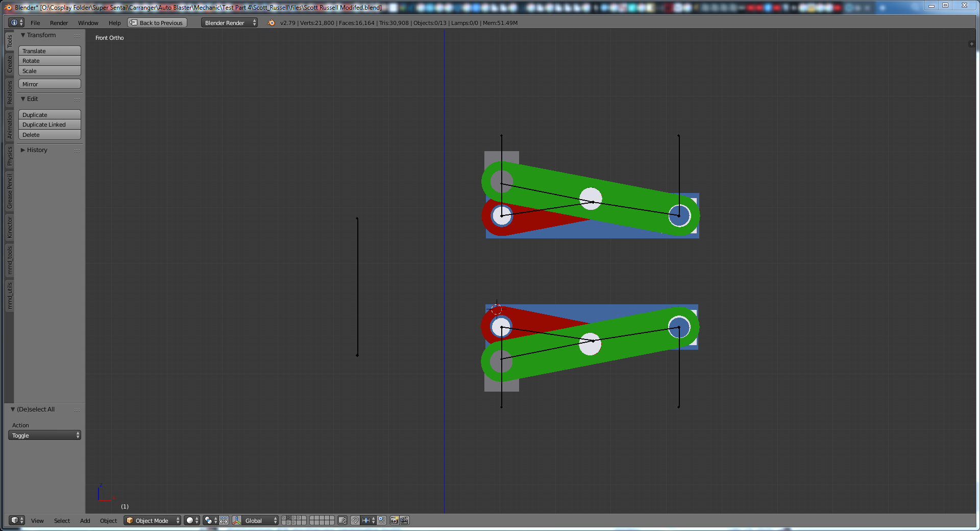Open the pivot point selector

(x=210, y=520)
